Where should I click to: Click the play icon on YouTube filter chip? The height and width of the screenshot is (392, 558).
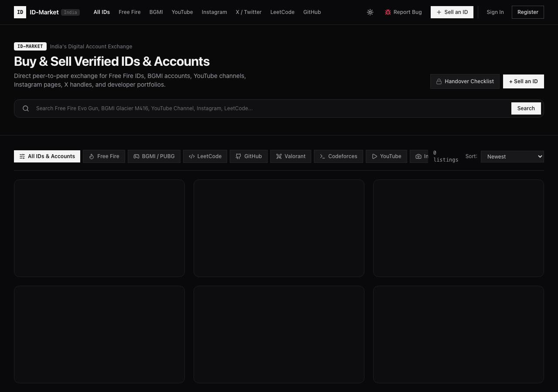tap(374, 156)
